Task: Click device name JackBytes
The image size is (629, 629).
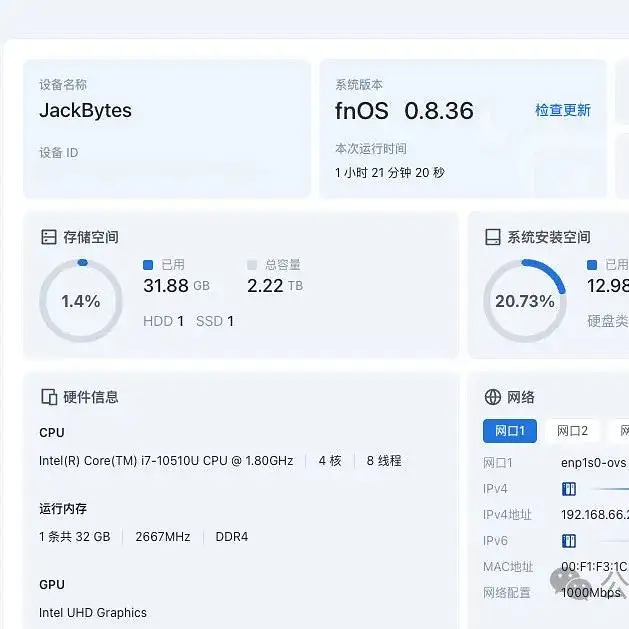Action: (85, 110)
